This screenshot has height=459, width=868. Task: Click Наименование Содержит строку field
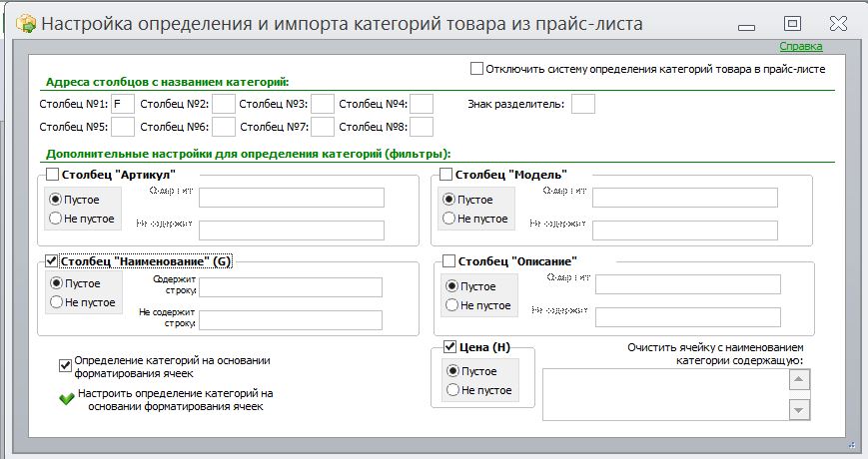291,287
